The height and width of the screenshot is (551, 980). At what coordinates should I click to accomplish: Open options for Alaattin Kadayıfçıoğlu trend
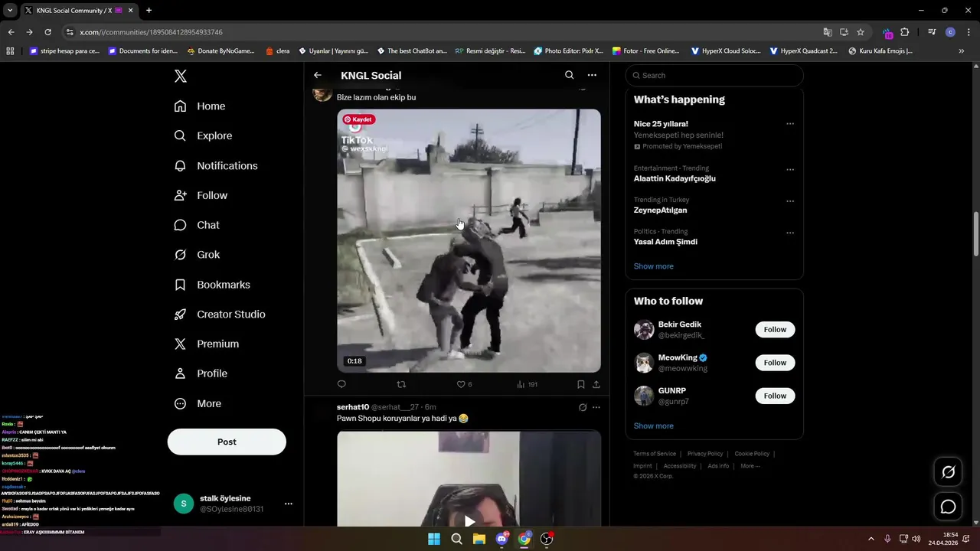pos(790,169)
